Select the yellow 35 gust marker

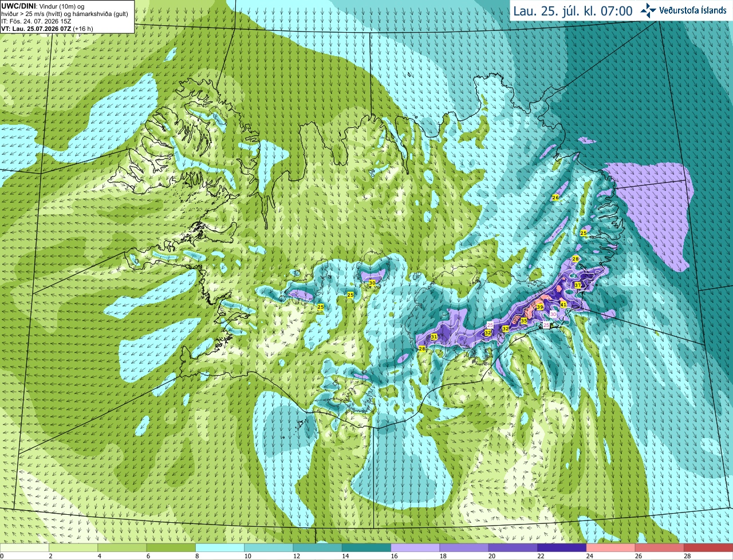524,321
